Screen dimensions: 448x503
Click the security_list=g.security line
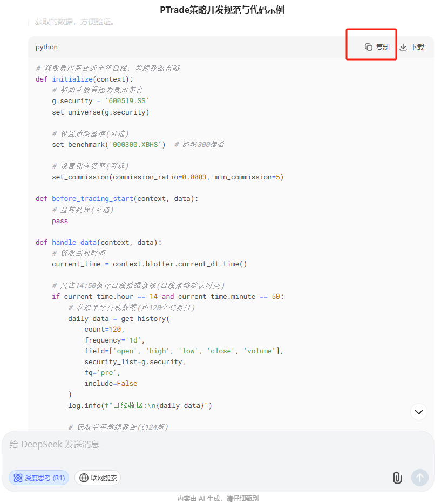[135, 362]
